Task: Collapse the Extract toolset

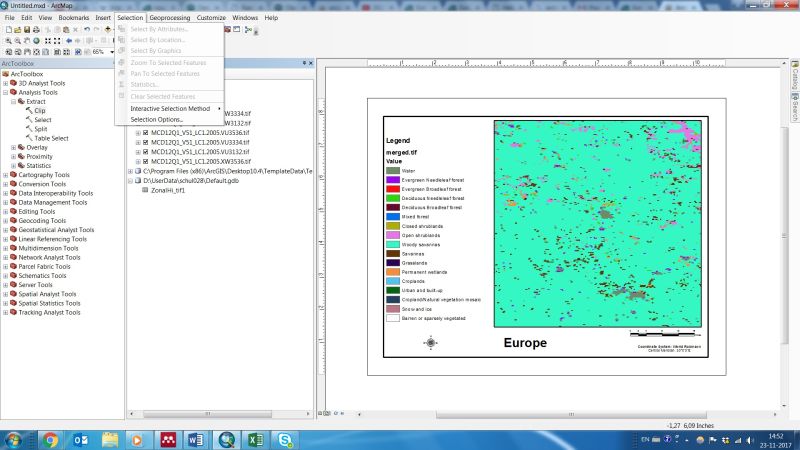Action: [x=14, y=102]
